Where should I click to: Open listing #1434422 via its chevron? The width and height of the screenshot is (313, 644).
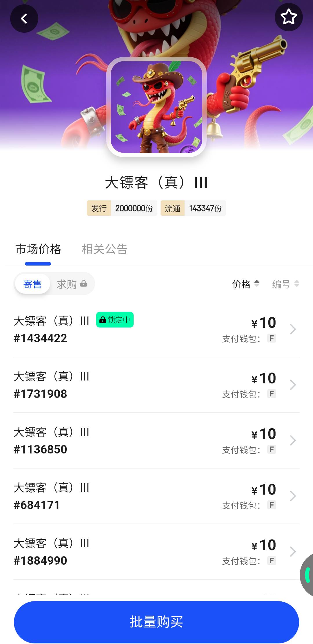(x=293, y=329)
